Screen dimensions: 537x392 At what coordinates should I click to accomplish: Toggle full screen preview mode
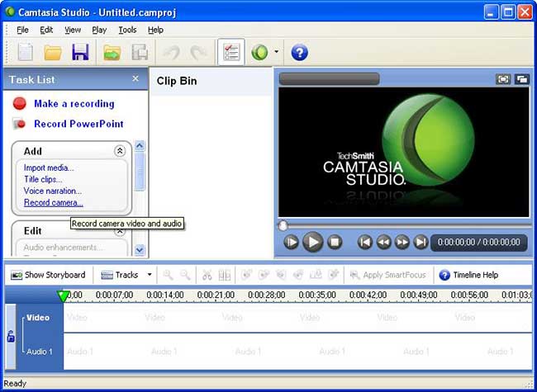pyautogui.click(x=503, y=79)
